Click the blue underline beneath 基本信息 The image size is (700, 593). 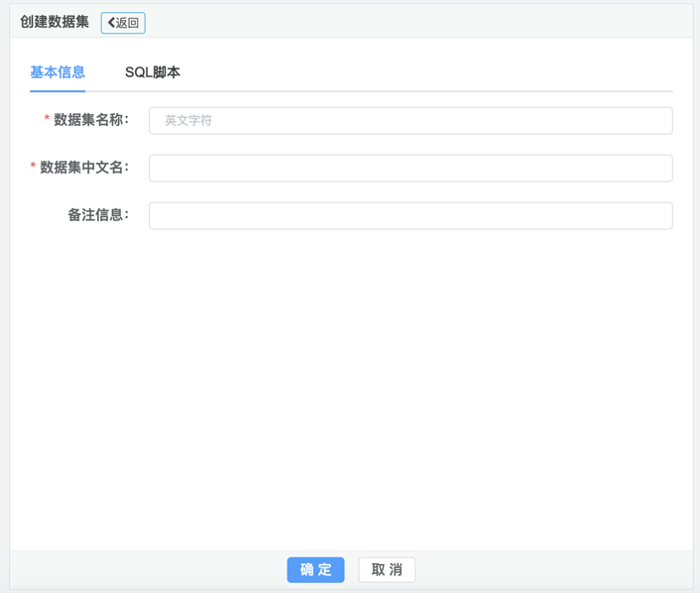pyautogui.click(x=58, y=91)
